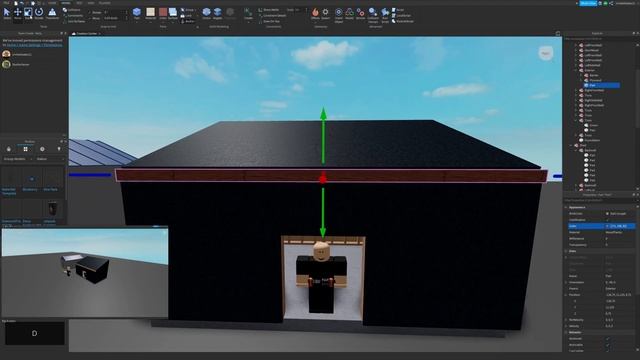Viewport: 640px width, 360px height.
Task: Click the Lock tool in ribbon
Action: (186, 16)
